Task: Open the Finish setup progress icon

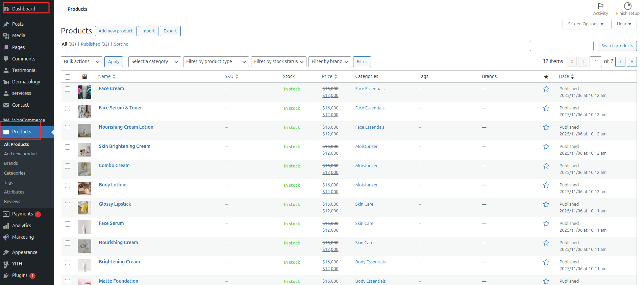Action: click(627, 6)
